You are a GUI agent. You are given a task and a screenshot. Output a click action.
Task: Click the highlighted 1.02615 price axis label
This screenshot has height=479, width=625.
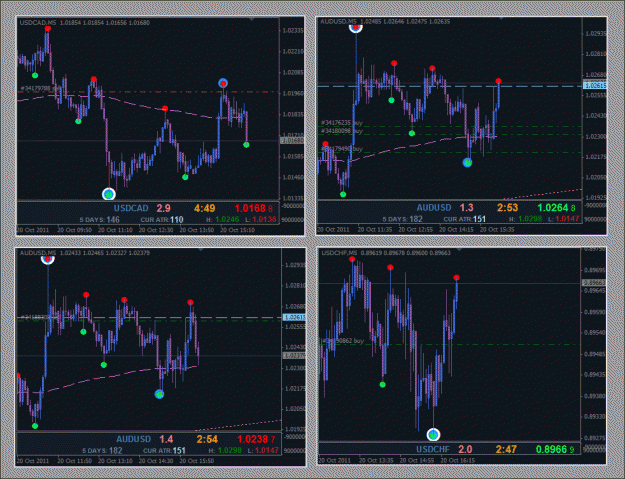[x=595, y=85]
